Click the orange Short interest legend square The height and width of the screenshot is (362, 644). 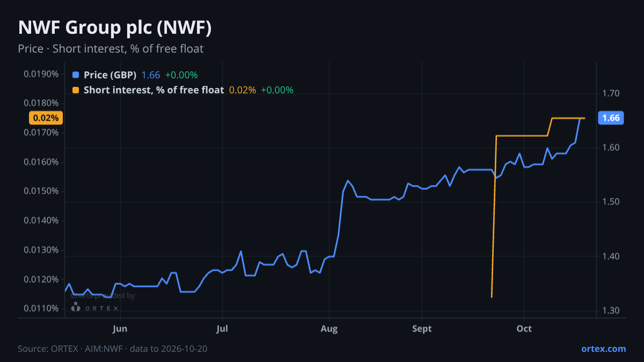point(76,90)
